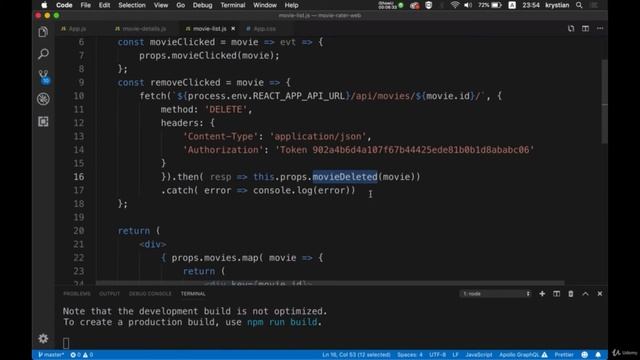Screen dimensions: 640x360
Task: Open the Code application menu
Action: [64, 5]
